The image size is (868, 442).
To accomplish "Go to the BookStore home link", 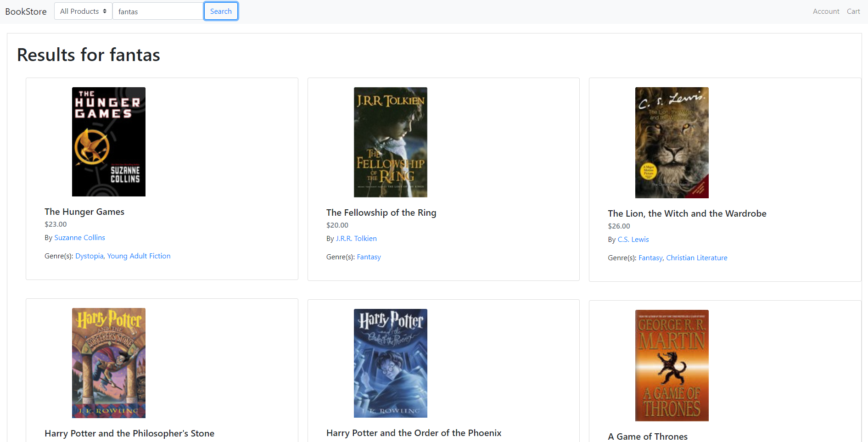I will (x=26, y=11).
